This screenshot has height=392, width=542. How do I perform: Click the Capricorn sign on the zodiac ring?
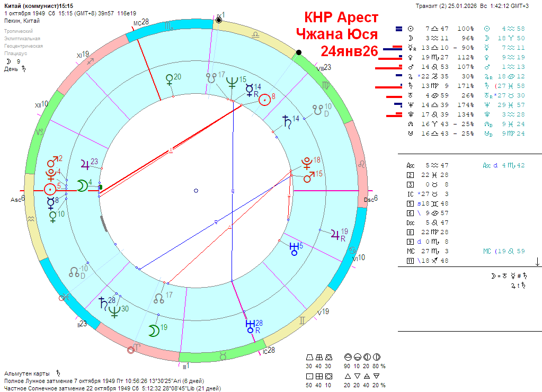pos(40,132)
